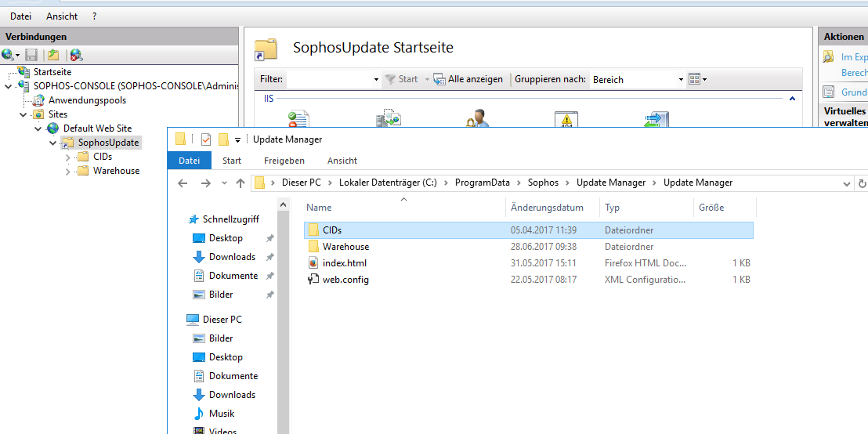868x434 pixels.
Task: Open the Gruppieren nach Bereich dropdown
Action: point(681,80)
